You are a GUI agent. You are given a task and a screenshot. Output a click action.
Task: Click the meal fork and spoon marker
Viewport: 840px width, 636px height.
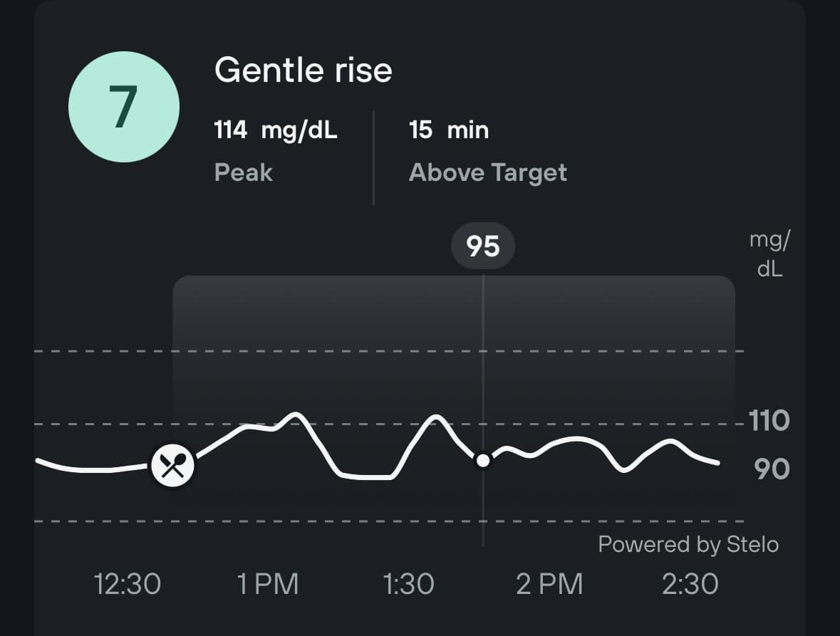coord(173,464)
